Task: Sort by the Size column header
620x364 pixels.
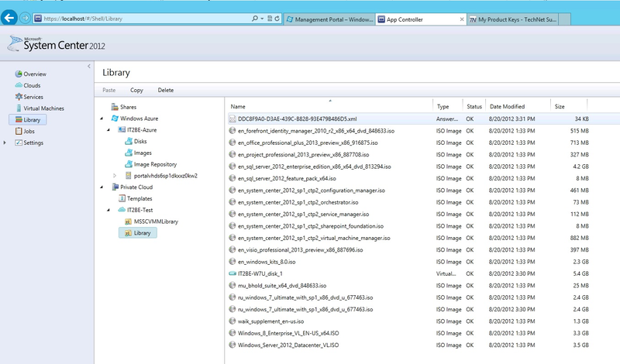Action: click(x=559, y=106)
